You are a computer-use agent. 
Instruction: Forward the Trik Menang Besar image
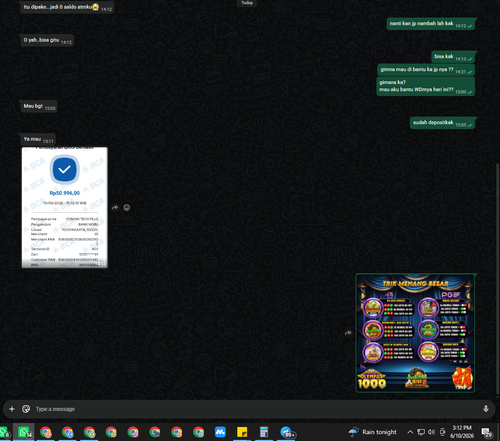[348, 333]
